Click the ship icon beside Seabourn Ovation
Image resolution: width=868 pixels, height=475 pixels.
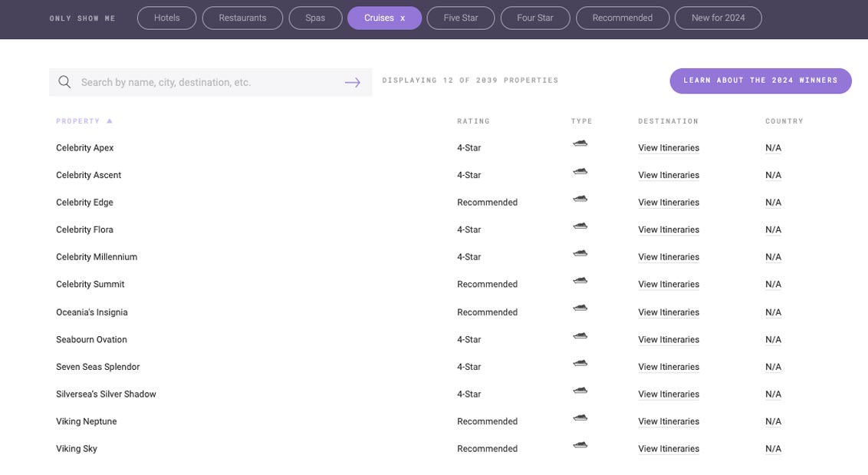click(580, 335)
